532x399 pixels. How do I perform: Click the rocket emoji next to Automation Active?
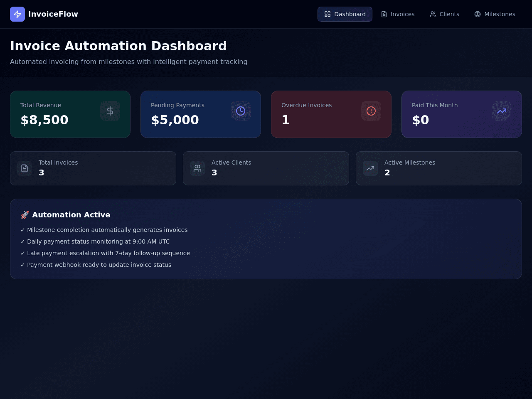(25, 215)
